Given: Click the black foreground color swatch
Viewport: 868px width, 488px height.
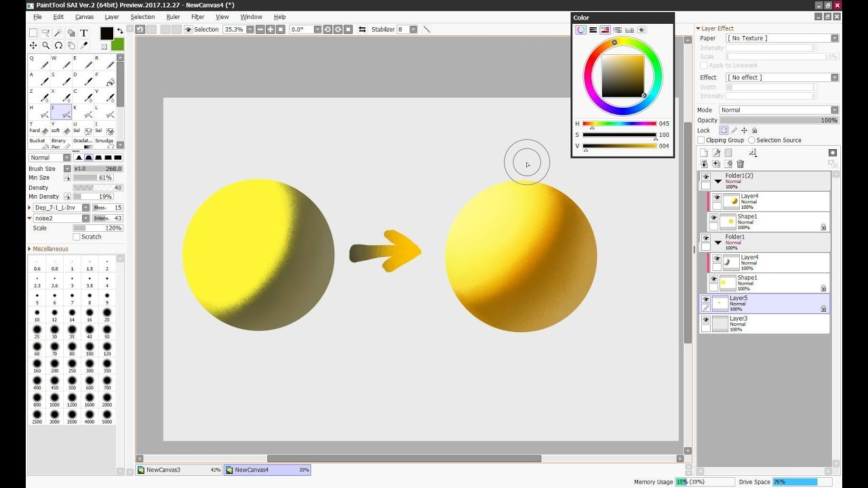Looking at the screenshot, I should [106, 33].
